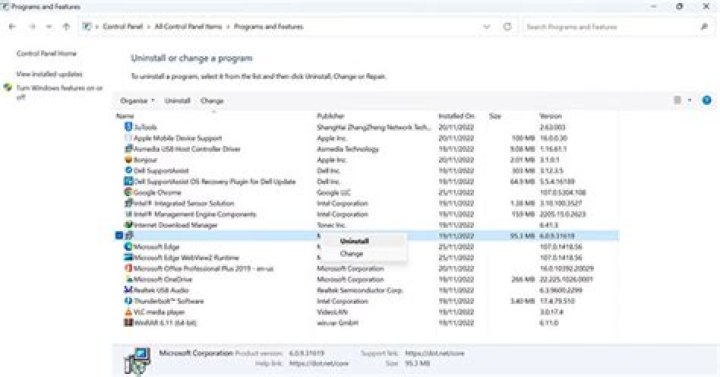Open the View installed updates link
720x377 pixels.
click(49, 74)
